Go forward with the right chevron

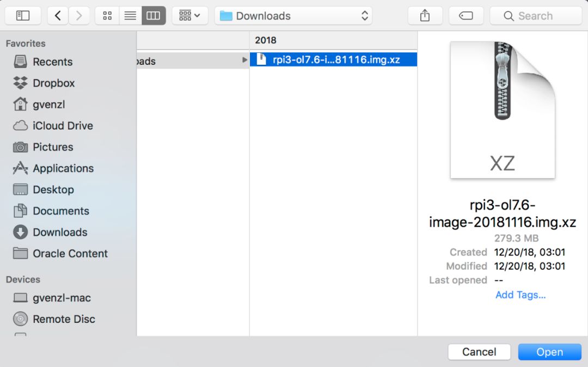[79, 16]
